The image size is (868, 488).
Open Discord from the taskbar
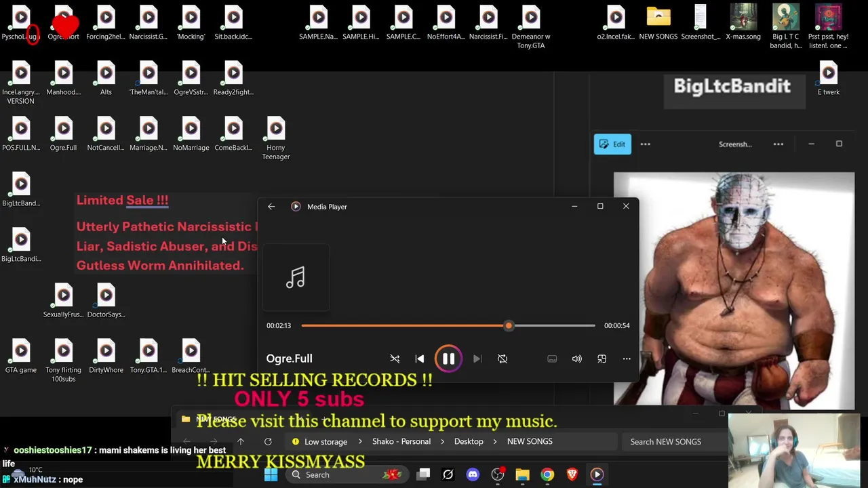coord(473,475)
